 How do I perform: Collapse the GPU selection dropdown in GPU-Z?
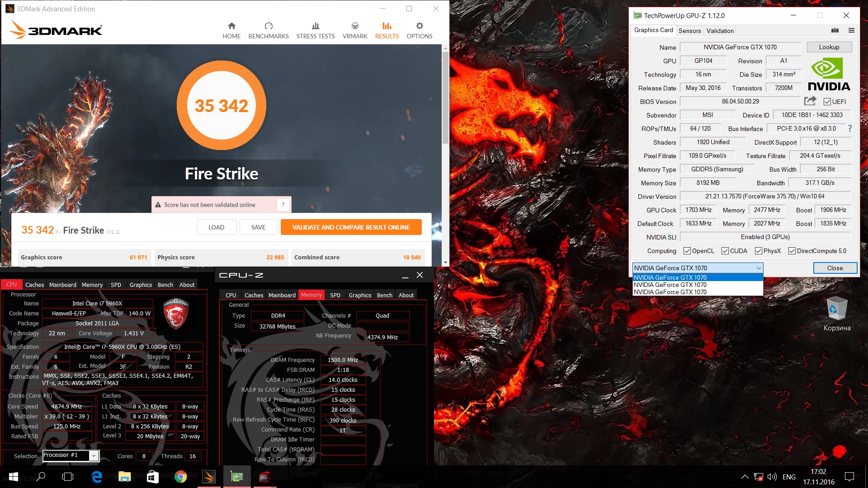759,268
